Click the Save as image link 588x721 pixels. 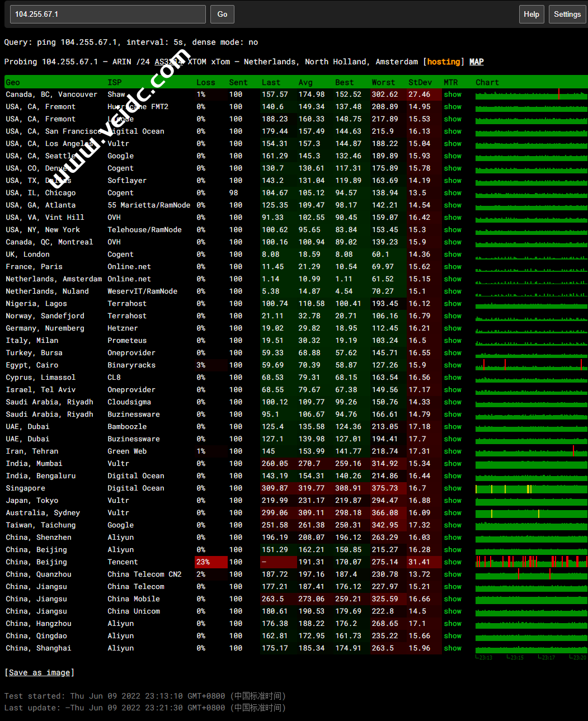40,673
